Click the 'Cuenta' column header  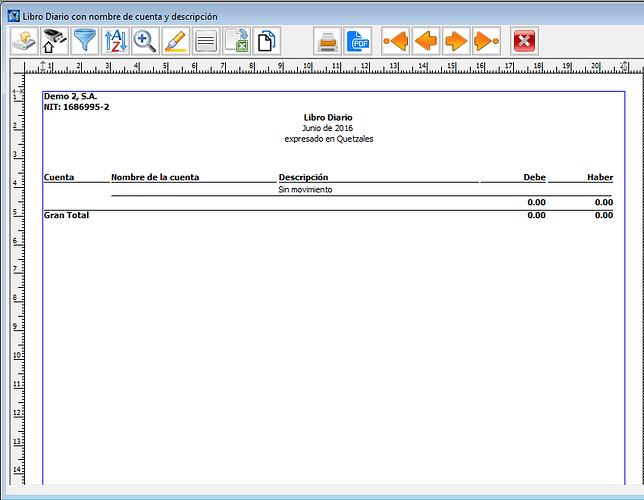59,177
